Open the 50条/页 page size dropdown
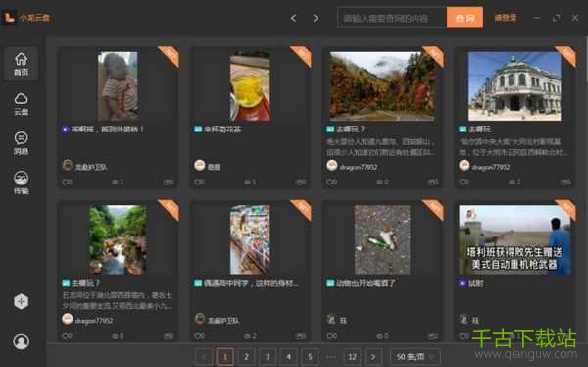The width and height of the screenshot is (588, 367). click(416, 356)
